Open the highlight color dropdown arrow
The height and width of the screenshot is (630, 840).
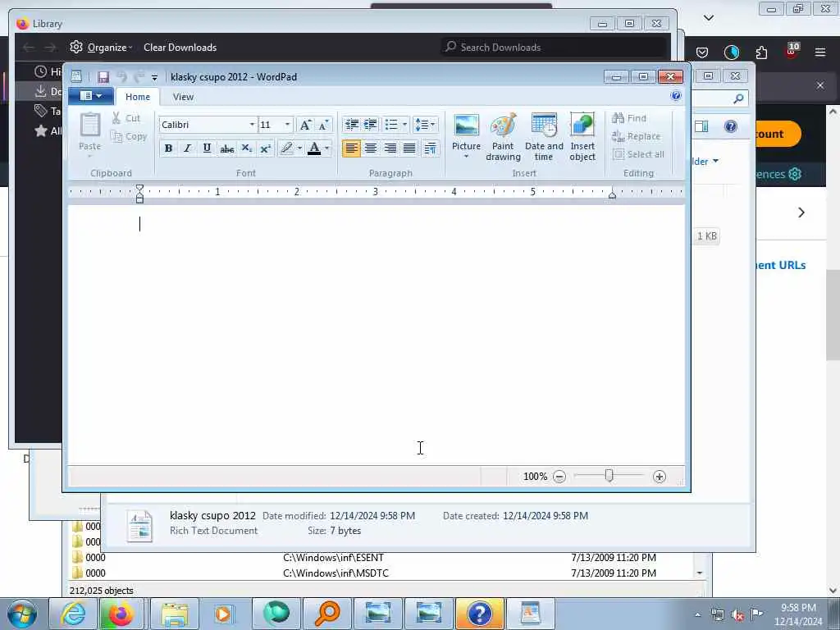299,148
